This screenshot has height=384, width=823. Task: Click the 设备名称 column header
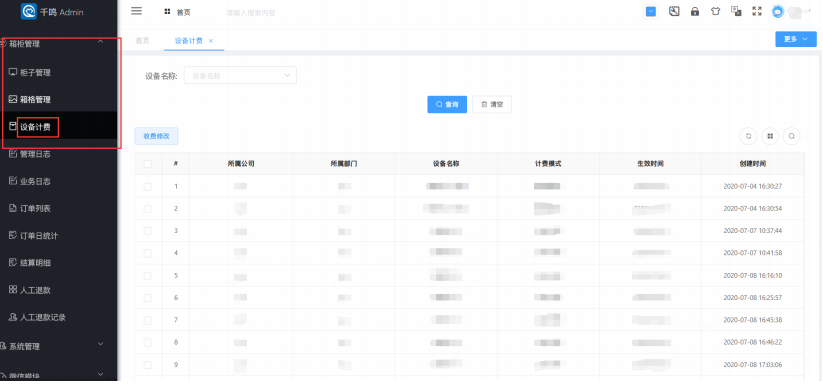[x=446, y=164]
